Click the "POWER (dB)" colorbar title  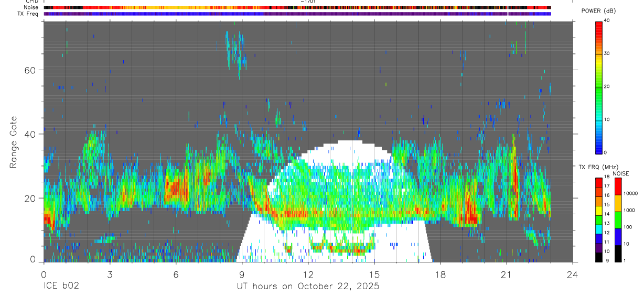598,11
